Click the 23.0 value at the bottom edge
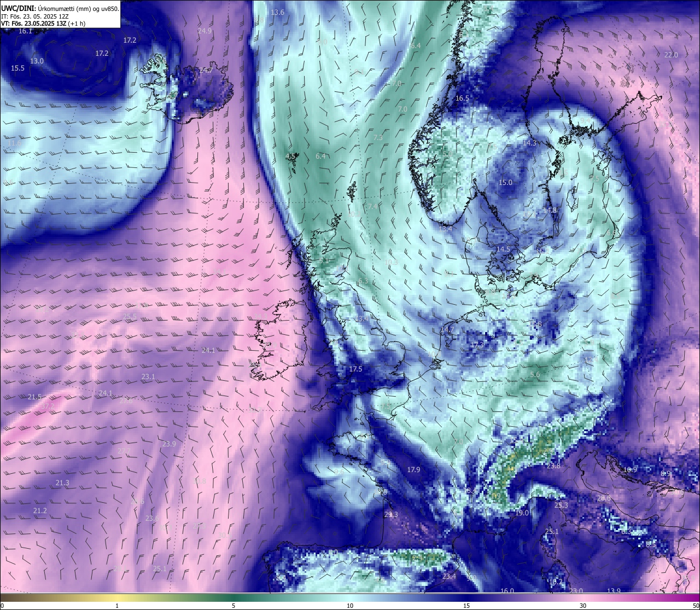The width and height of the screenshot is (700, 610). [x=576, y=591]
